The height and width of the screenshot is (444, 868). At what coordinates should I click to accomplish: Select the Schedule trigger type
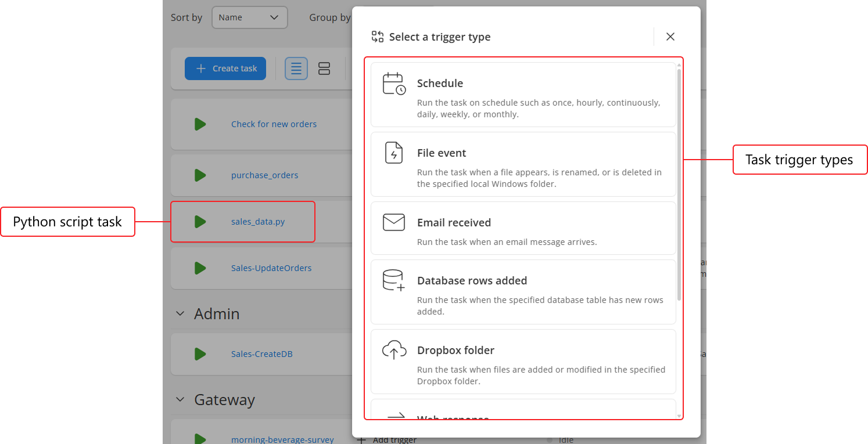(523, 95)
